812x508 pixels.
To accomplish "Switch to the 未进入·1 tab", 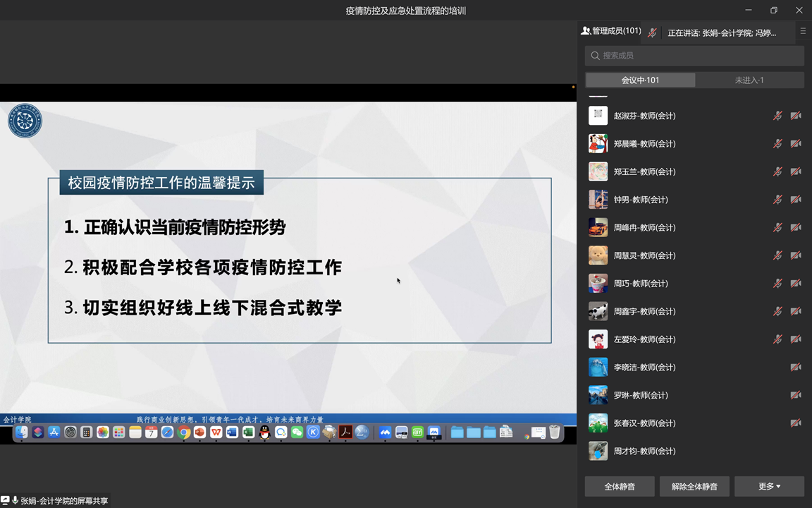I will (749, 80).
